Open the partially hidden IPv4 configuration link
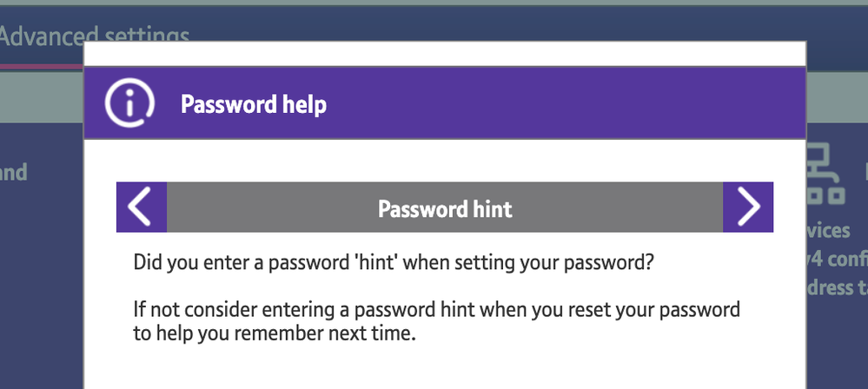 coord(832,259)
